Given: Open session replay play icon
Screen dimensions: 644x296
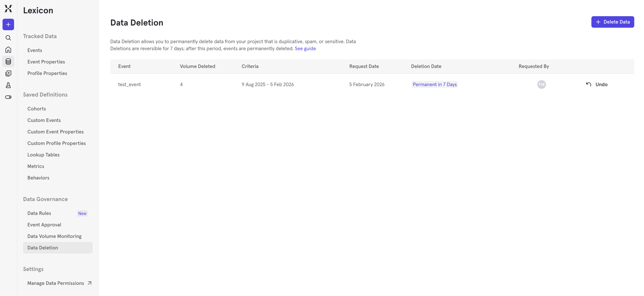Looking at the screenshot, I should pyautogui.click(x=8, y=73).
